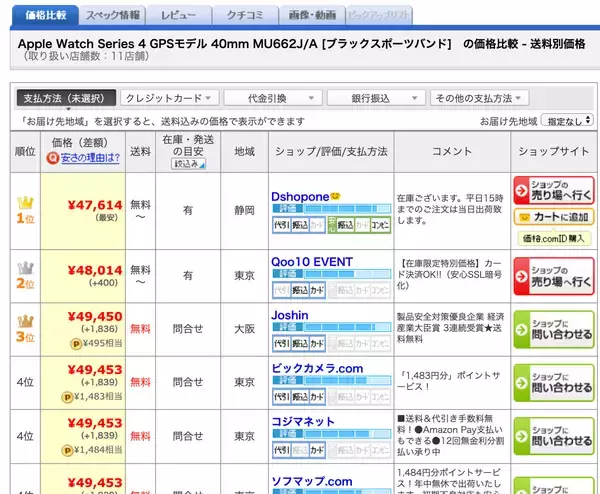Click Dshopone's 代引 payment icon
Screen dimensions: 600x494
[x=281, y=227]
